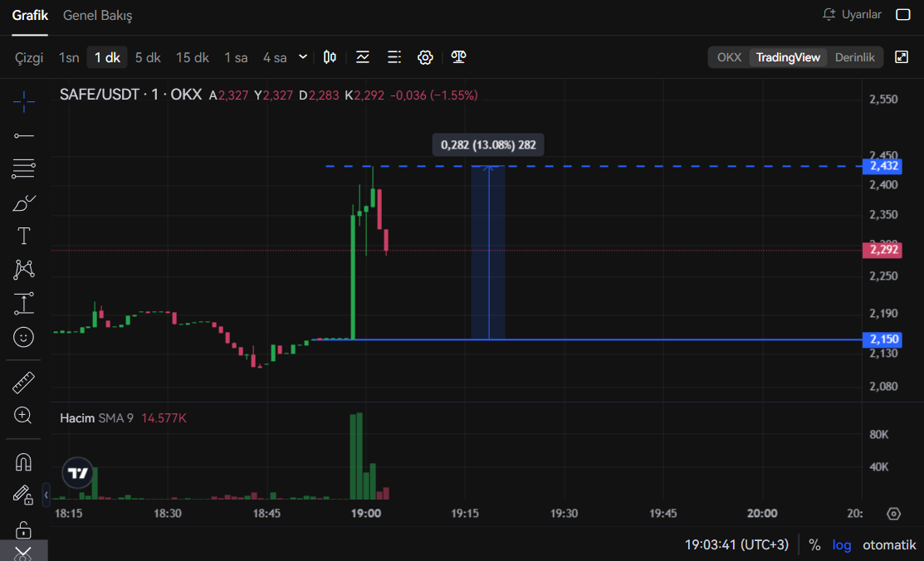This screenshot has height=561, width=924.
Task: Select the crosshair cursor tool
Action: point(24,101)
